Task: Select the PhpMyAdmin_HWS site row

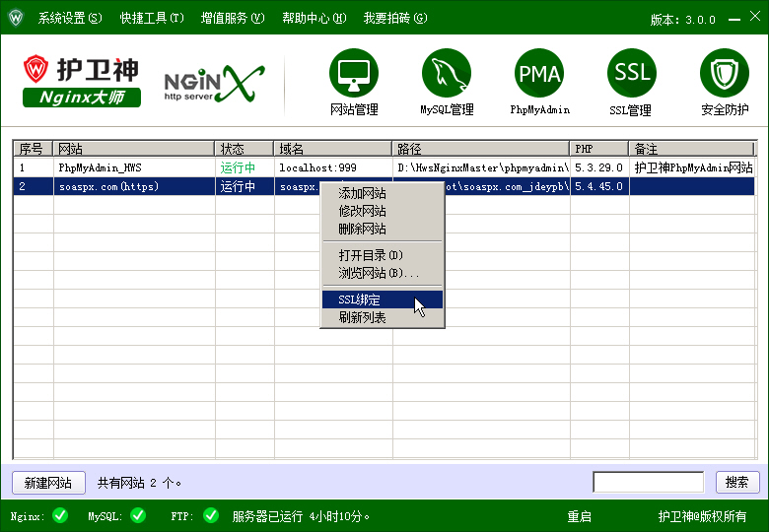Action: (133, 167)
